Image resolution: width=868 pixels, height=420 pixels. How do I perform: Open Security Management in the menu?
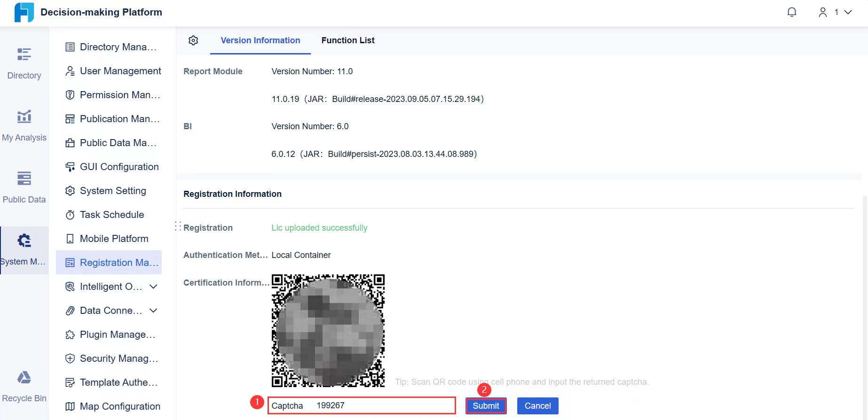click(x=109, y=358)
